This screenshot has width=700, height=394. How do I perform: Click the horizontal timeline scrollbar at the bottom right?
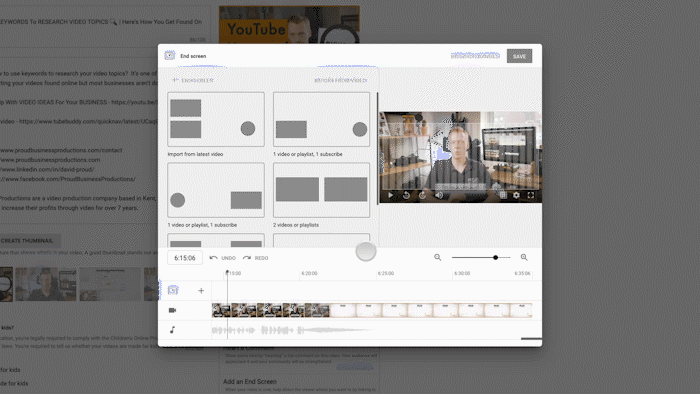coord(531,339)
